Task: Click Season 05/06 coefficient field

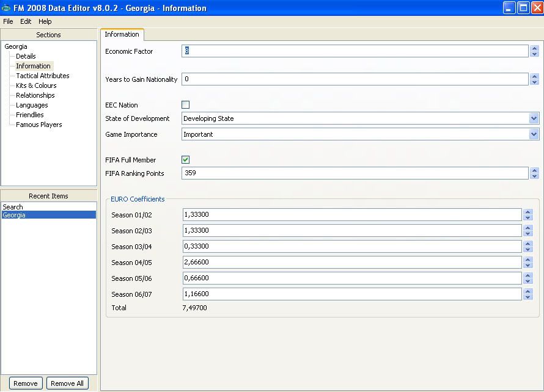Action: [x=352, y=278]
